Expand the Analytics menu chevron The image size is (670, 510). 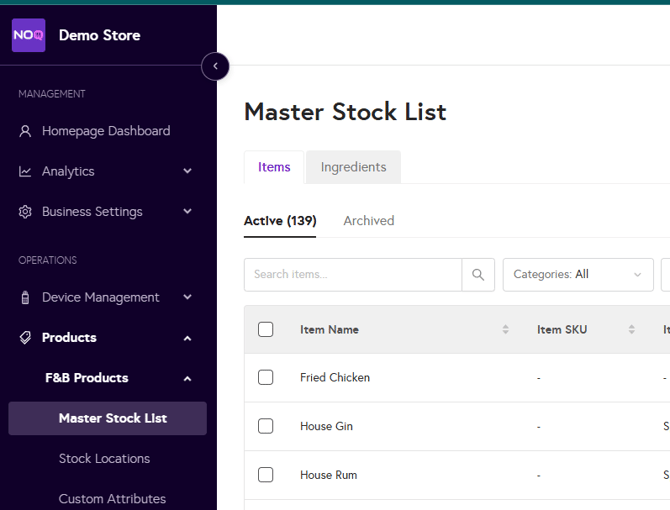[x=187, y=172]
